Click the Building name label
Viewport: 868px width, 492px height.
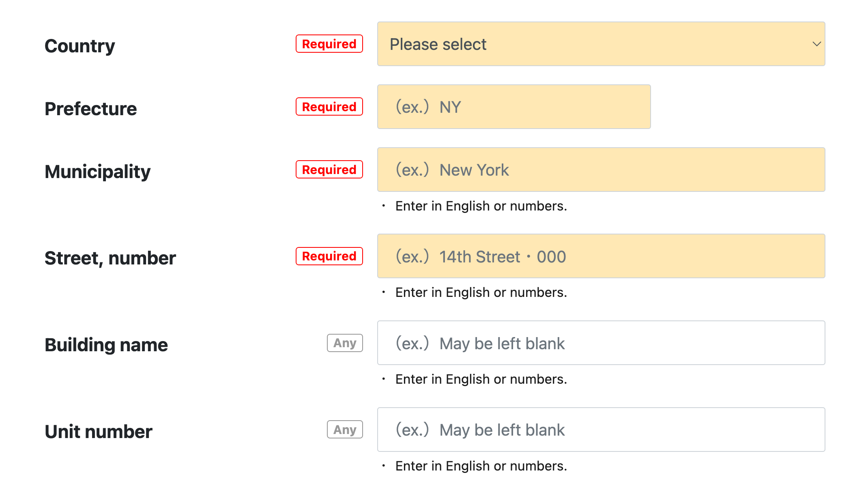(x=106, y=345)
